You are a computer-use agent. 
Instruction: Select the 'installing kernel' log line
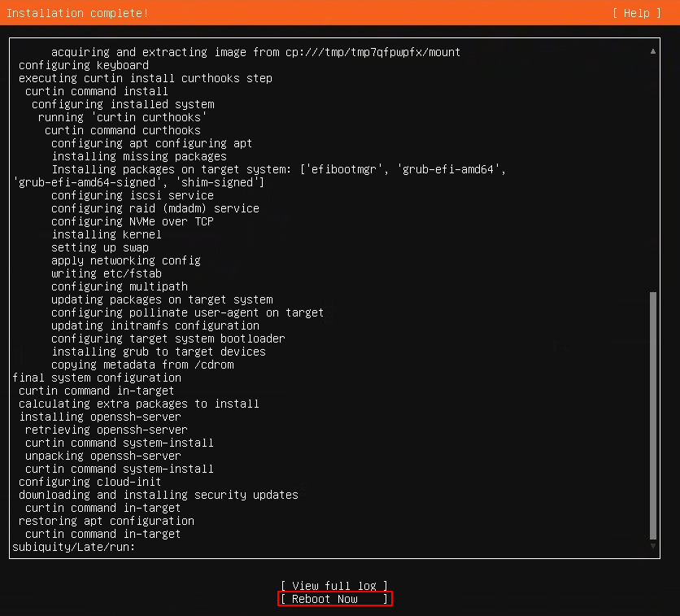tap(107, 234)
